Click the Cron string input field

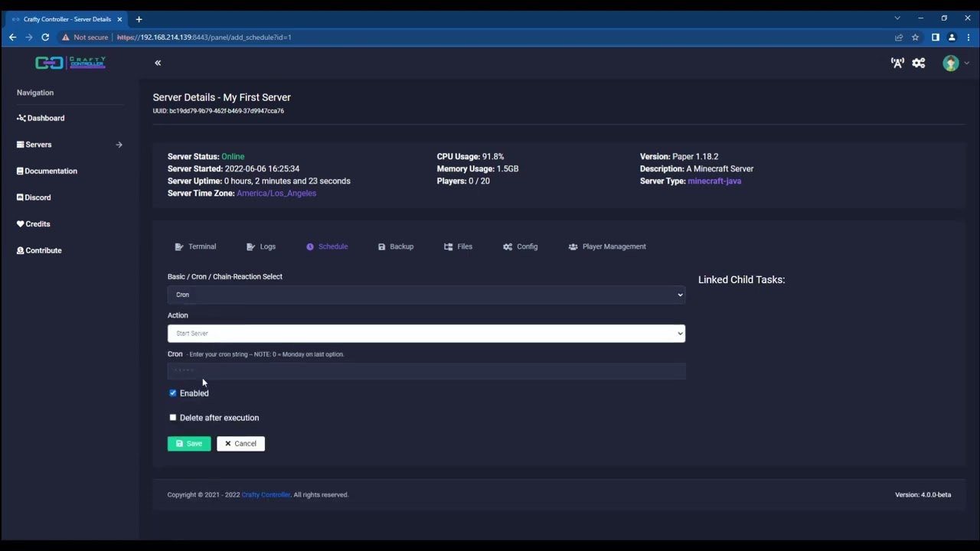point(426,371)
